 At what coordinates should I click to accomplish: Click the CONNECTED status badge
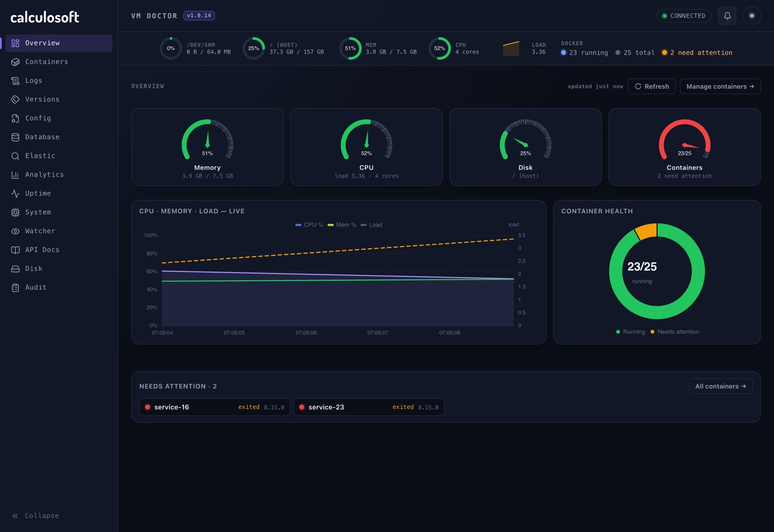(684, 16)
